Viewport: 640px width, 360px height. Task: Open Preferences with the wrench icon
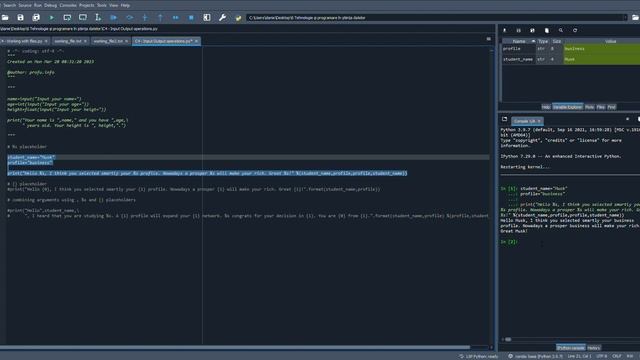click(222, 18)
